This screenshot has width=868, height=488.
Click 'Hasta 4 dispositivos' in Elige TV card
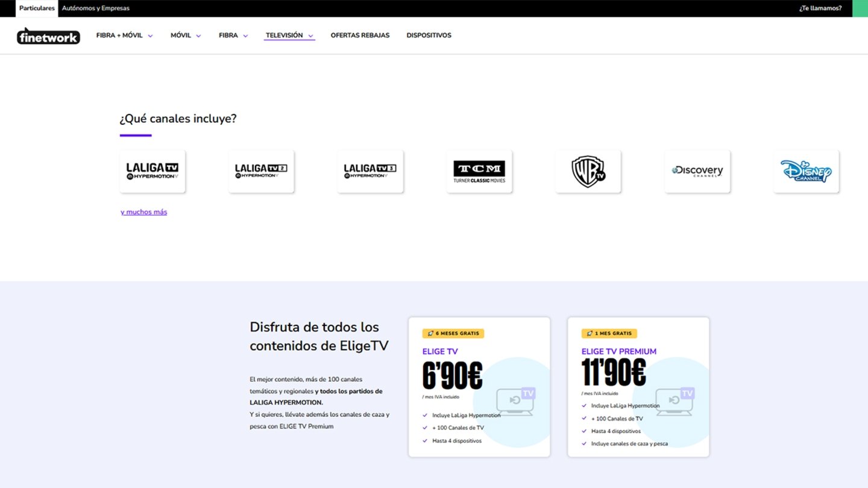click(x=457, y=441)
